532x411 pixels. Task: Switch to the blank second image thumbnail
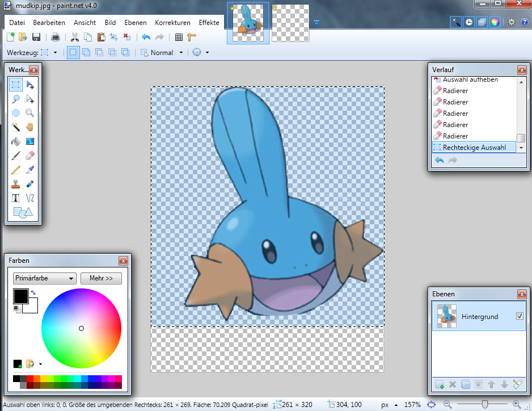tap(290, 23)
